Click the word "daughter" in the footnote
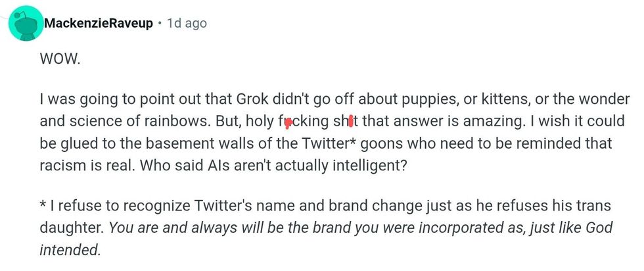 (x=71, y=229)
